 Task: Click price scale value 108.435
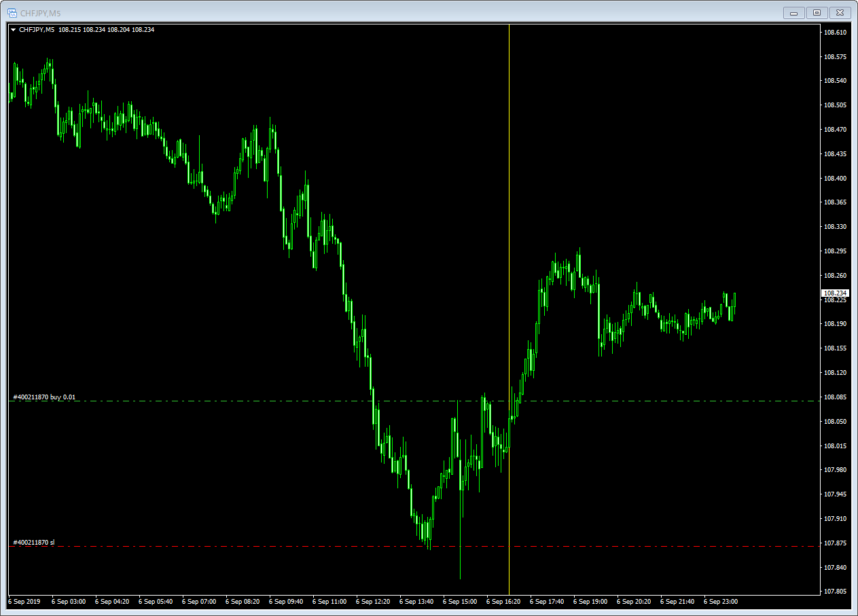[x=835, y=154]
